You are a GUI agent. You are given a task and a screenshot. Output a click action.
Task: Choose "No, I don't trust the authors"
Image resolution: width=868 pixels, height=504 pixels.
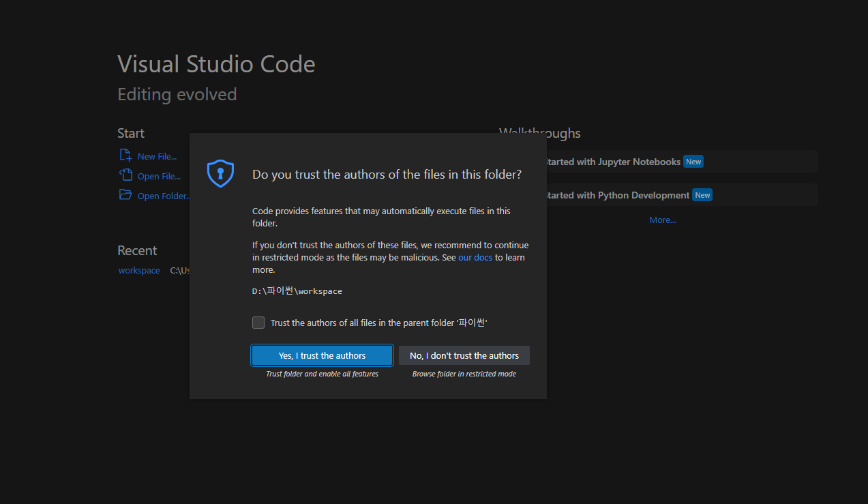[x=464, y=355]
